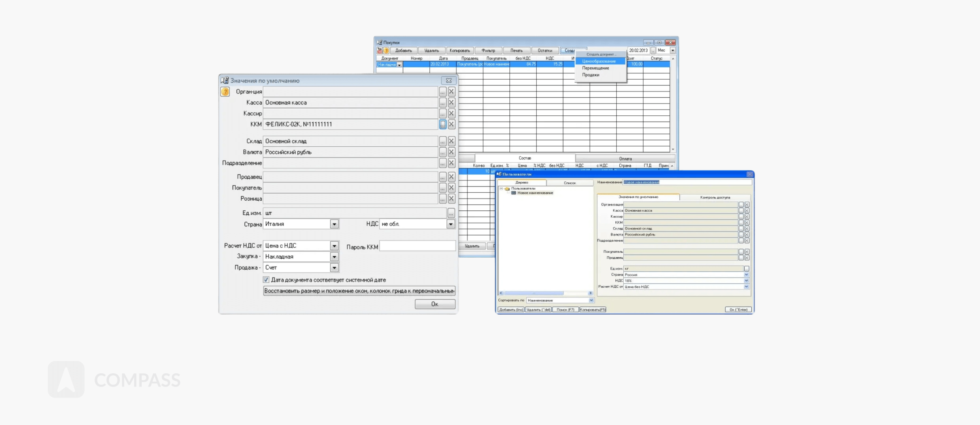Expand the Страна dropdown showing Италия

(x=334, y=224)
